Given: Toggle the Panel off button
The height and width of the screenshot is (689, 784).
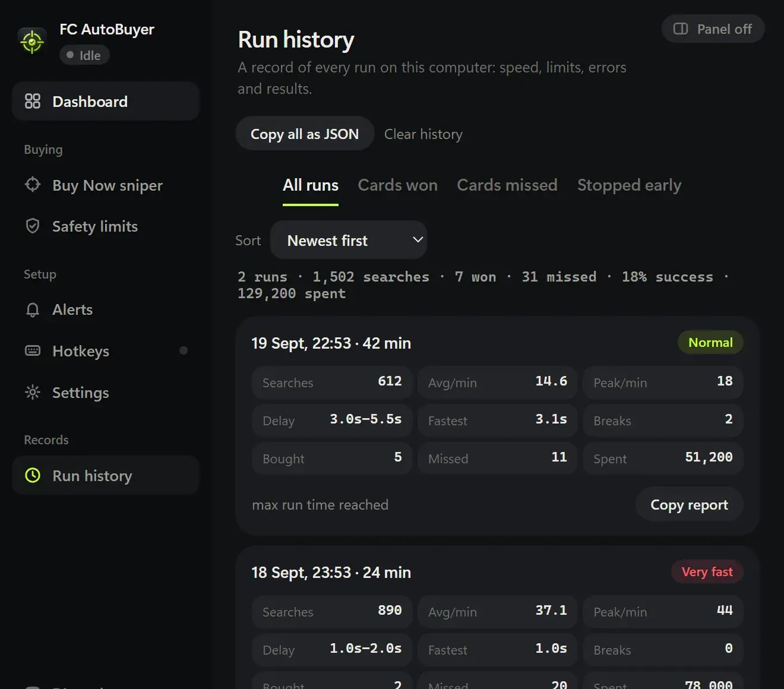Looking at the screenshot, I should [x=713, y=29].
